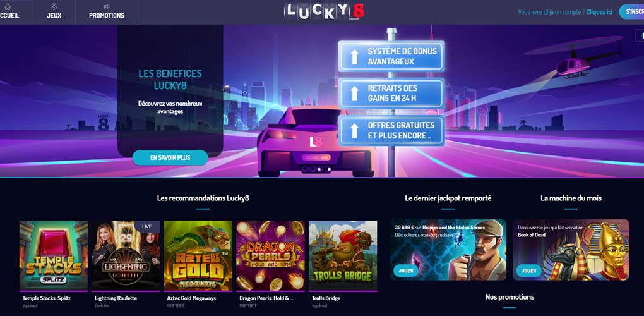
Task: Open Temple Stacks Splitz game thumbnail
Action: coord(54,255)
